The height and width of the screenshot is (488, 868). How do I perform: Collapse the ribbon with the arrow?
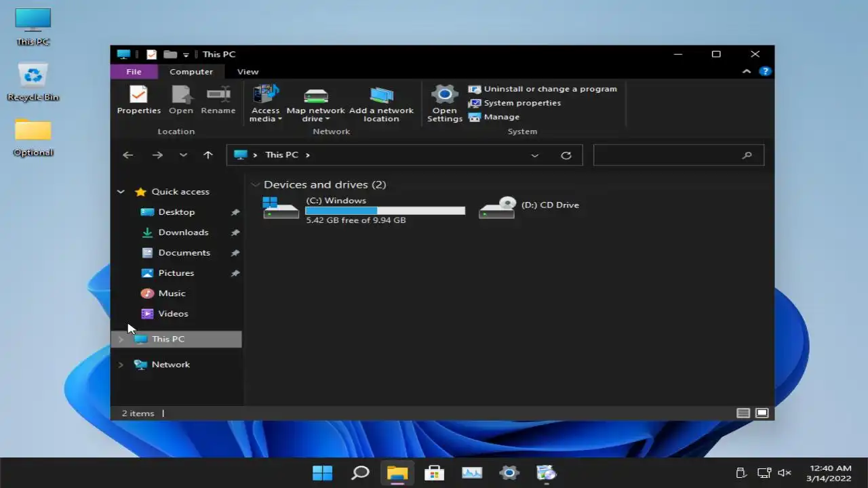[747, 71]
